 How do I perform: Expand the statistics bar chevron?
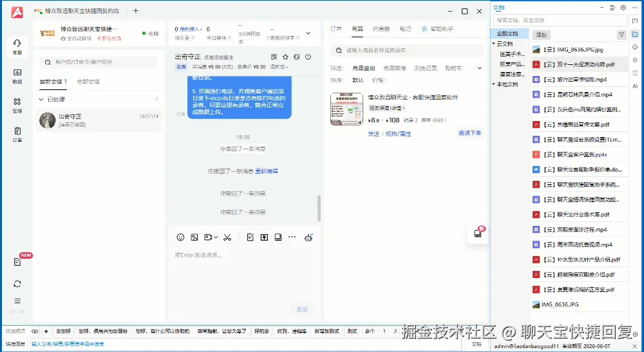308,33
